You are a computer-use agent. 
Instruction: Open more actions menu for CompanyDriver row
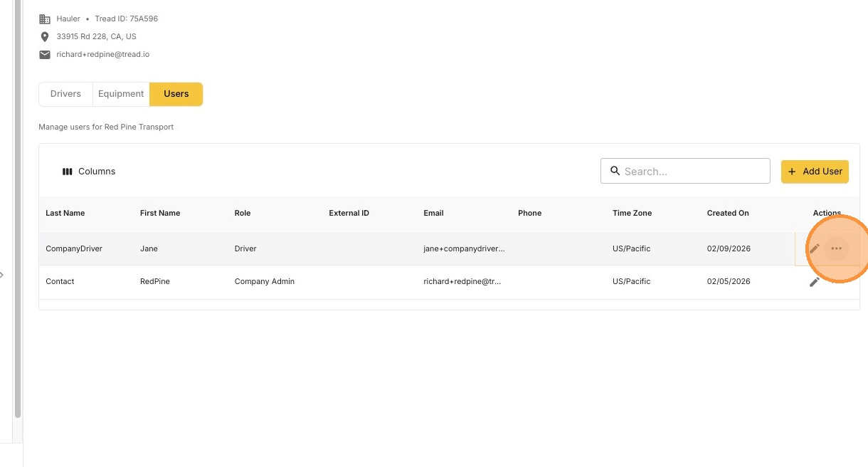coord(837,248)
